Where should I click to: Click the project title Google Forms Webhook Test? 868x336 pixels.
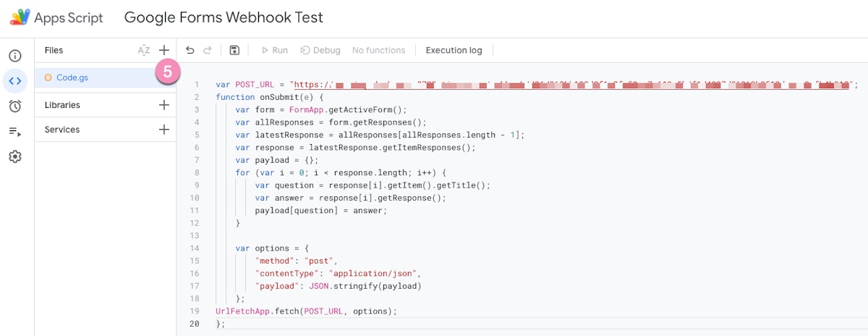pyautogui.click(x=224, y=17)
